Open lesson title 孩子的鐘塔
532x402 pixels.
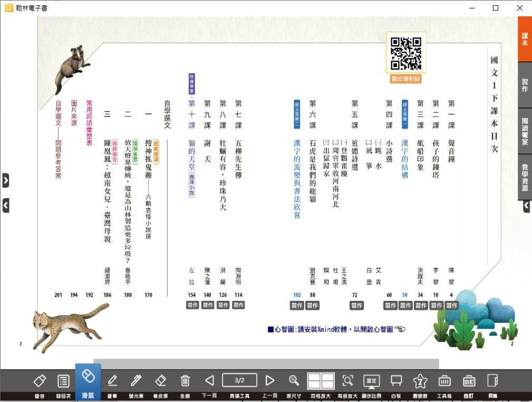click(x=436, y=159)
